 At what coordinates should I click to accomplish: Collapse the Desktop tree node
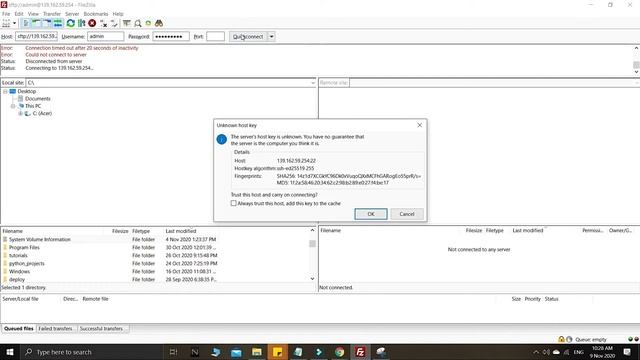(5, 91)
